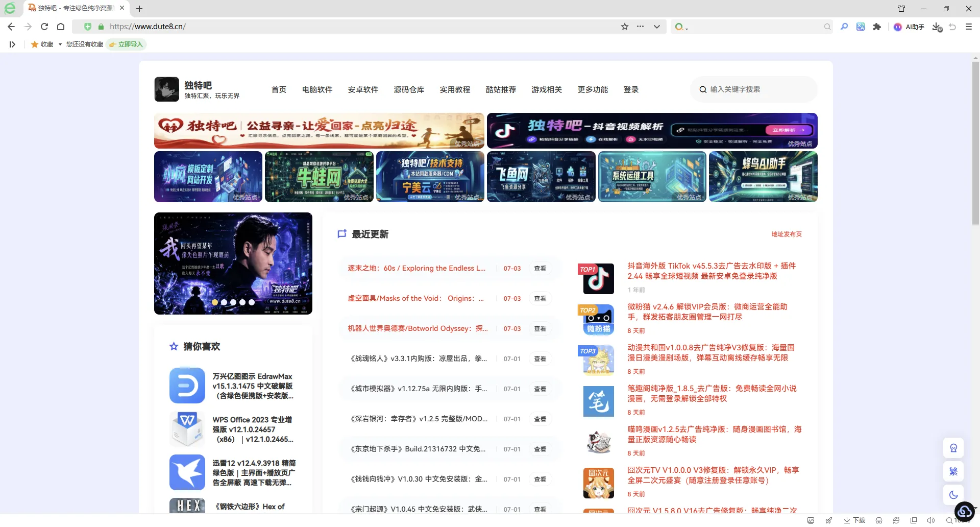Click the page vertical scrollbar thumb
The height and width of the screenshot is (527, 980).
[975, 143]
